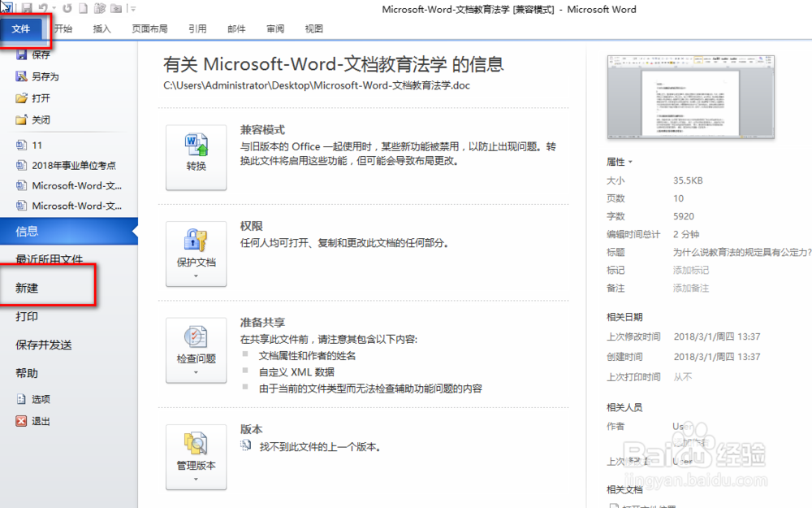Click the 创建时间 date value
Screen dimensions: 812x508
coord(717,357)
